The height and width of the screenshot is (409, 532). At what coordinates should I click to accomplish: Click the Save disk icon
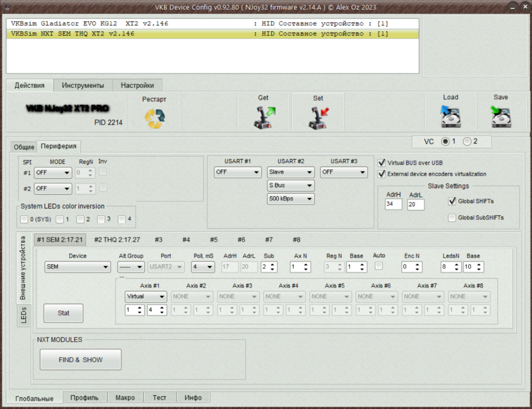501,117
